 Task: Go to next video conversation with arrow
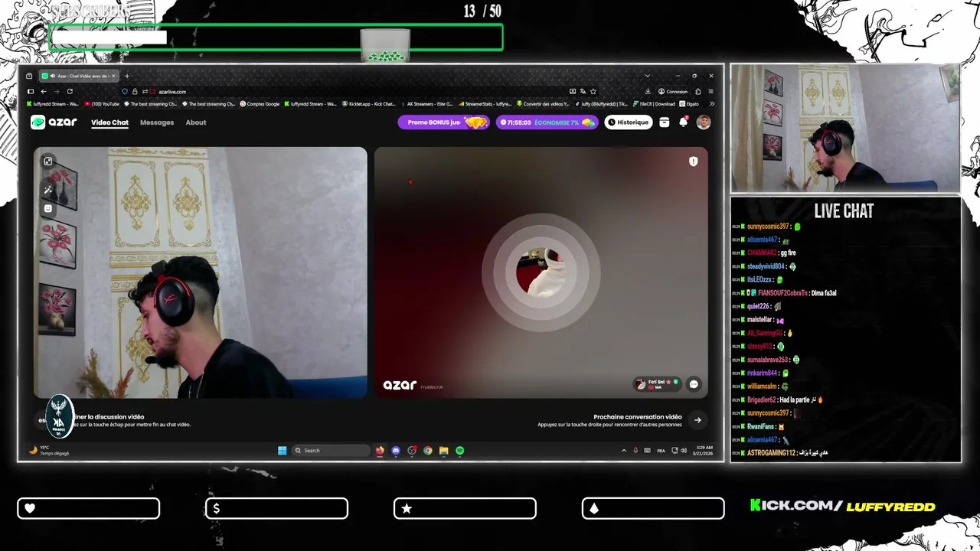[x=697, y=419]
